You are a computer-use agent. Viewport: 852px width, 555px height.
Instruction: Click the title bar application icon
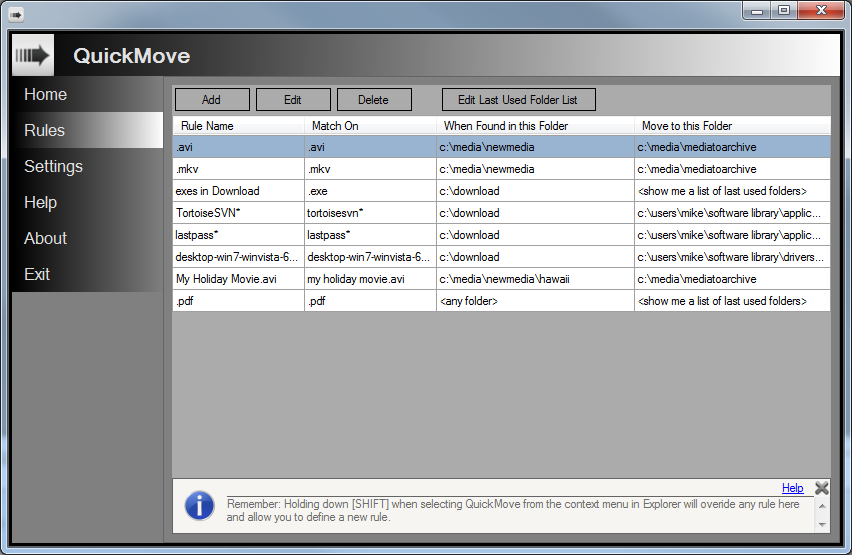coord(16,15)
